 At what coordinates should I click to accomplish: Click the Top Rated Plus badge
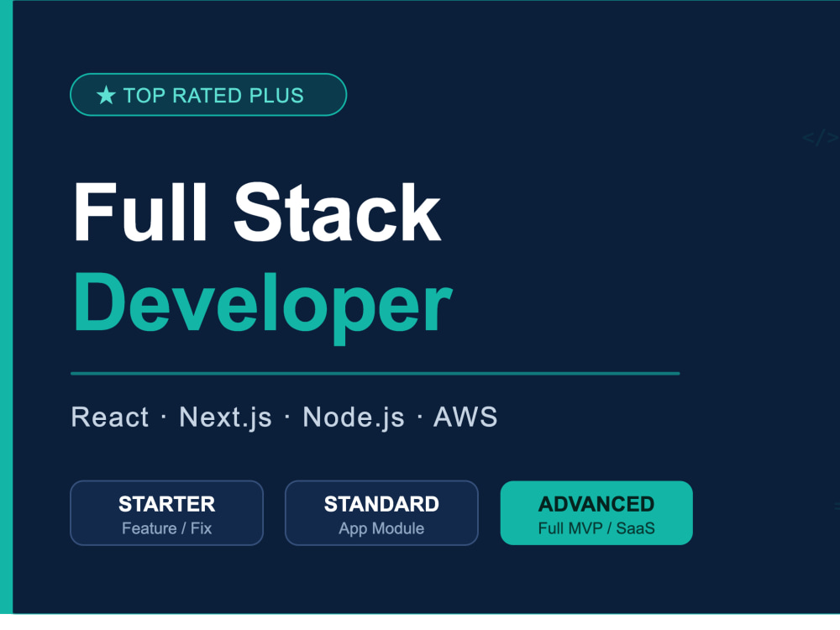(x=208, y=95)
